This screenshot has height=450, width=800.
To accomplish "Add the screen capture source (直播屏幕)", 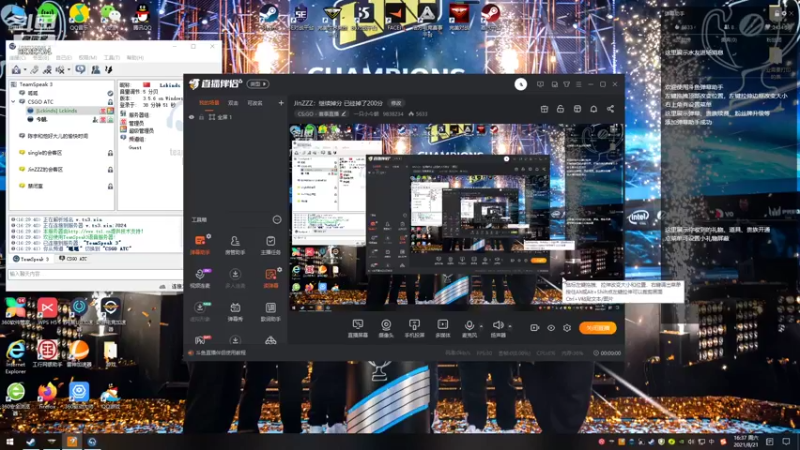I will coord(358,328).
